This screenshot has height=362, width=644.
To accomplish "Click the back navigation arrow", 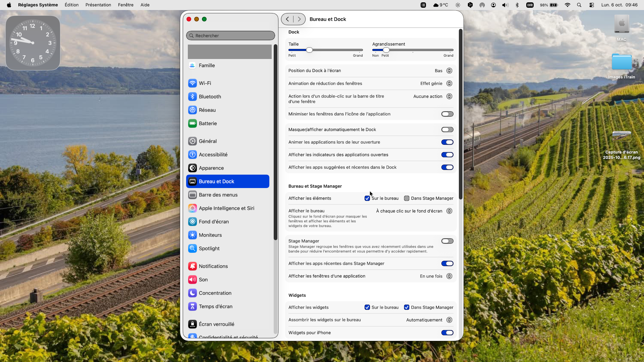I will point(287,19).
